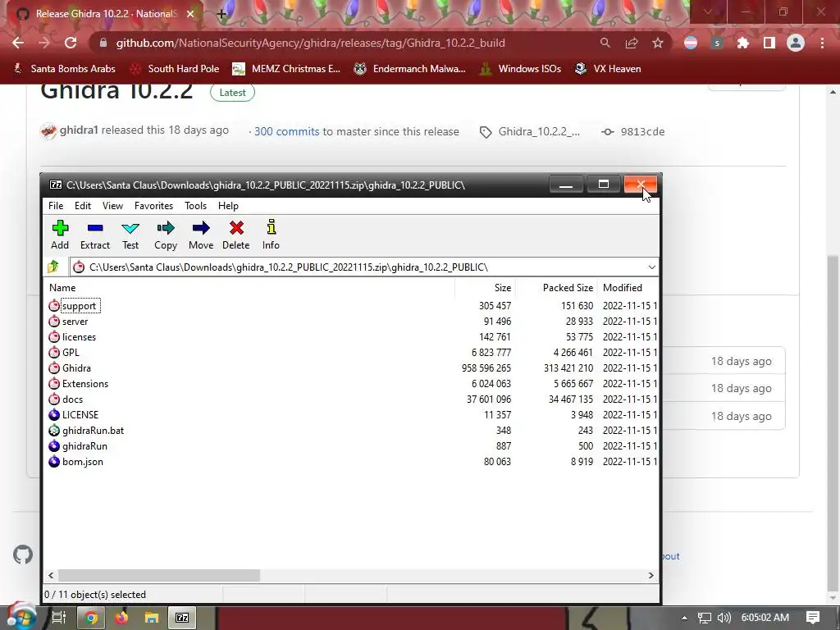
Task: Click the Chrome share page icon
Action: pyautogui.click(x=632, y=43)
